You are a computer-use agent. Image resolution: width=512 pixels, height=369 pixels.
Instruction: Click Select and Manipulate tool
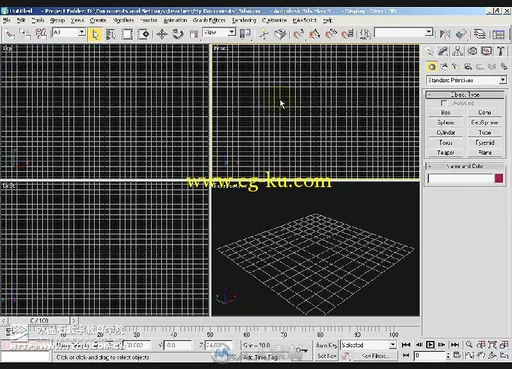264,34
